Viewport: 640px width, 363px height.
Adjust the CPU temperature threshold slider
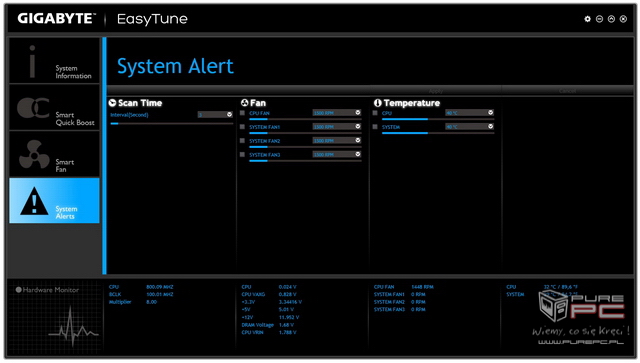(438, 119)
